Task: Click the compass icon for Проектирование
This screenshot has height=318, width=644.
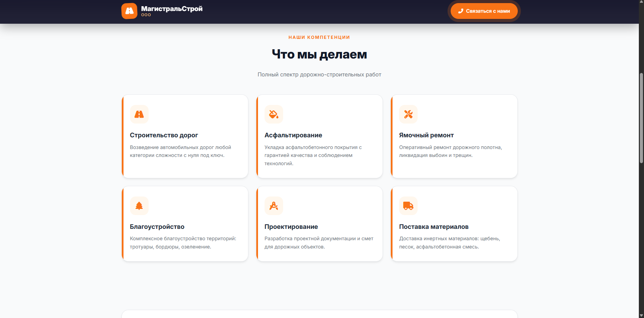Action: pyautogui.click(x=274, y=206)
